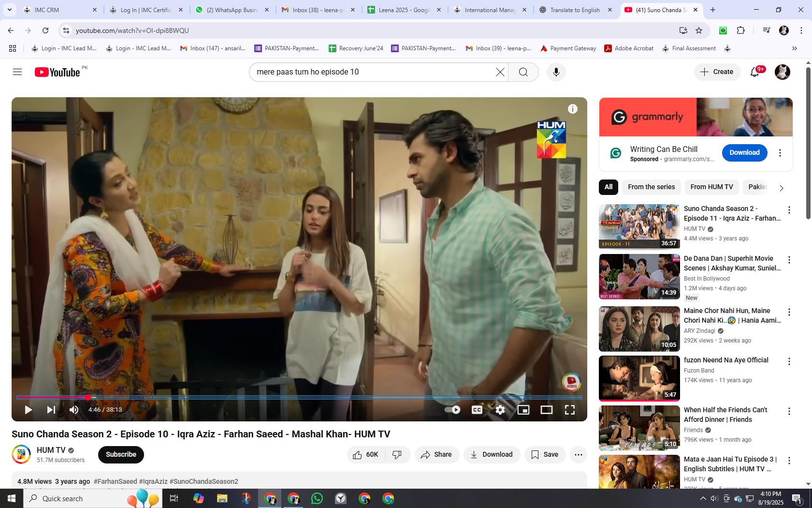The height and width of the screenshot is (508, 812).
Task: Play the paused video
Action: [x=28, y=410]
